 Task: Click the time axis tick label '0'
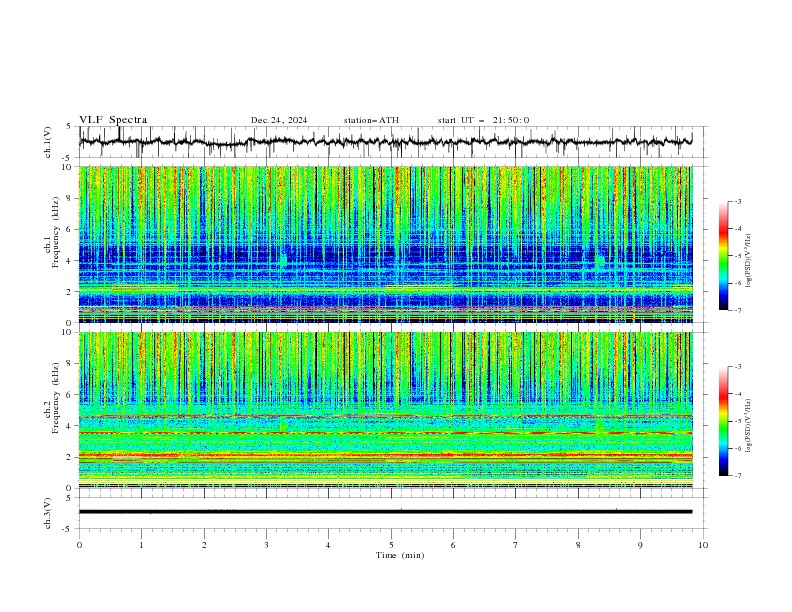[79, 545]
